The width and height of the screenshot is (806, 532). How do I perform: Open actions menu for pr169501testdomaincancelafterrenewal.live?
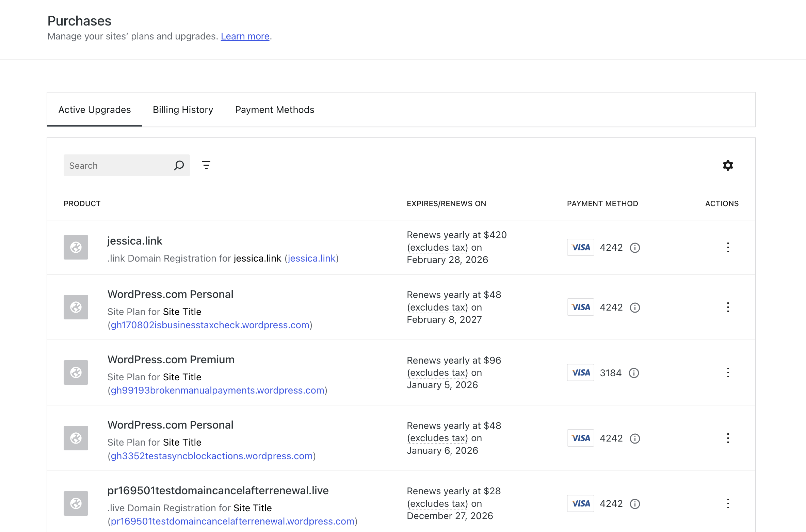pyautogui.click(x=728, y=503)
